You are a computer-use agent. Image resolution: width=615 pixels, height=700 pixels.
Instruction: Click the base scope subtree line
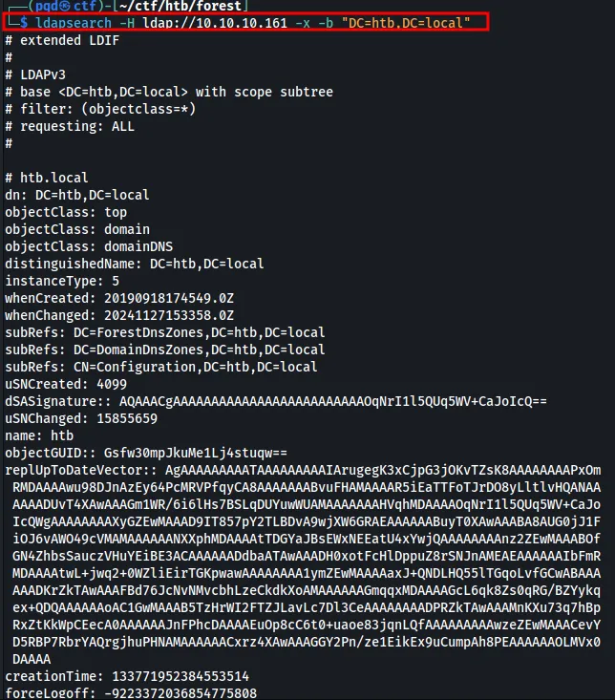tap(168, 92)
